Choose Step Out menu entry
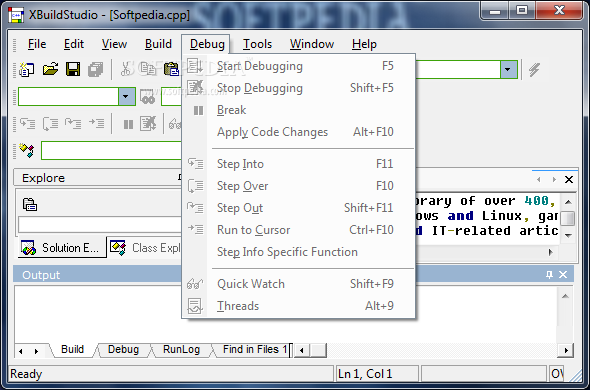The width and height of the screenshot is (590, 390). tap(298, 208)
